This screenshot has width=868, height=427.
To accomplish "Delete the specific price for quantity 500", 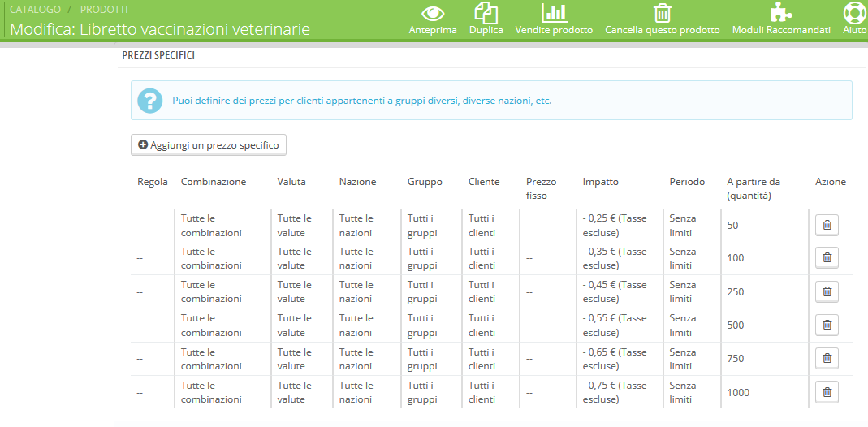I will click(x=827, y=325).
